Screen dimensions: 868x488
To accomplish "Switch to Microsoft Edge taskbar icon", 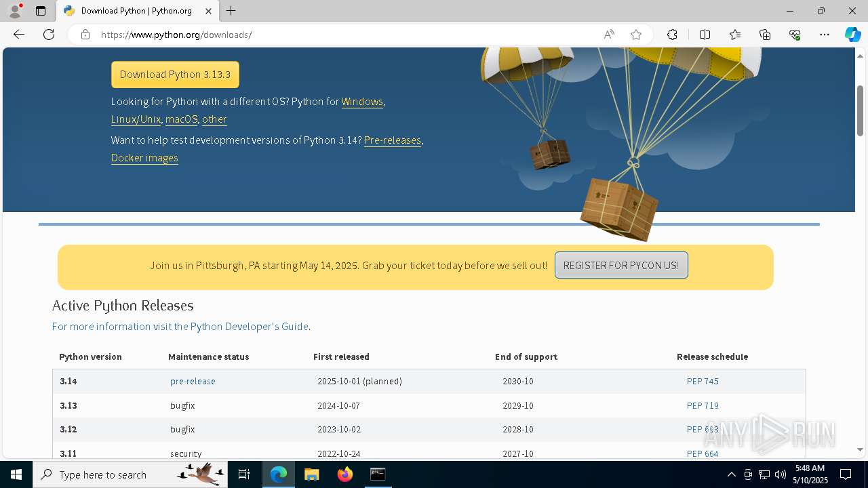I will tap(279, 474).
